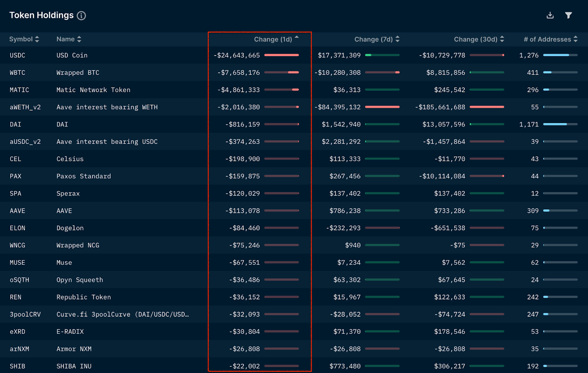Image resolution: width=588 pixels, height=373 pixels.
Task: Click DAI addresses count bar
Action: pyautogui.click(x=560, y=124)
